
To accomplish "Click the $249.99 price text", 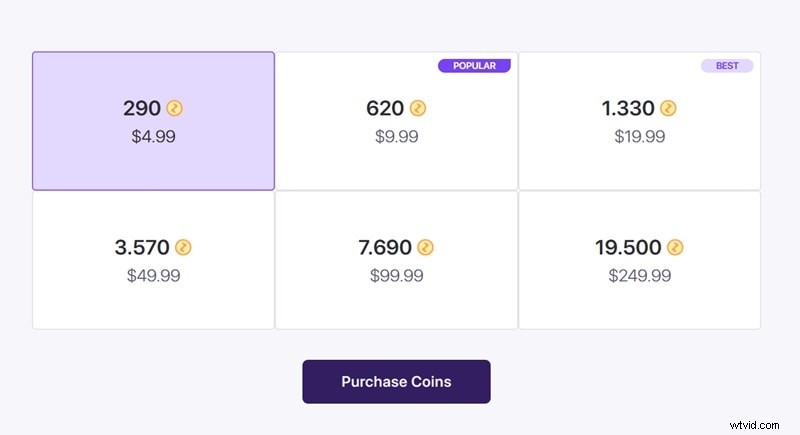I will pyautogui.click(x=639, y=275).
